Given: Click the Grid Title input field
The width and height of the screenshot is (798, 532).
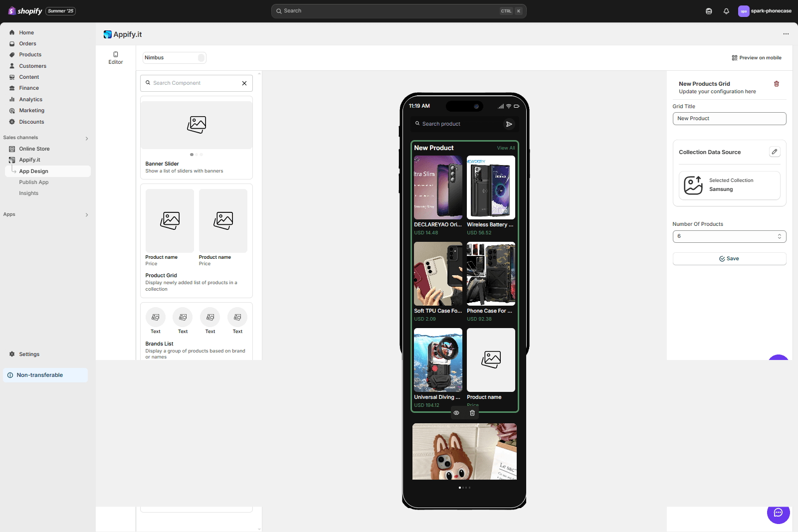Looking at the screenshot, I should click(x=729, y=119).
